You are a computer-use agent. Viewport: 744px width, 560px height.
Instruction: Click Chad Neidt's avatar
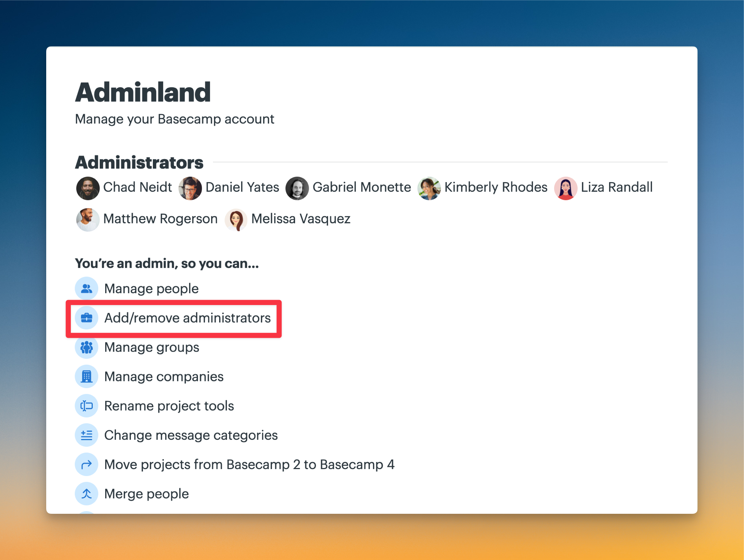(88, 188)
